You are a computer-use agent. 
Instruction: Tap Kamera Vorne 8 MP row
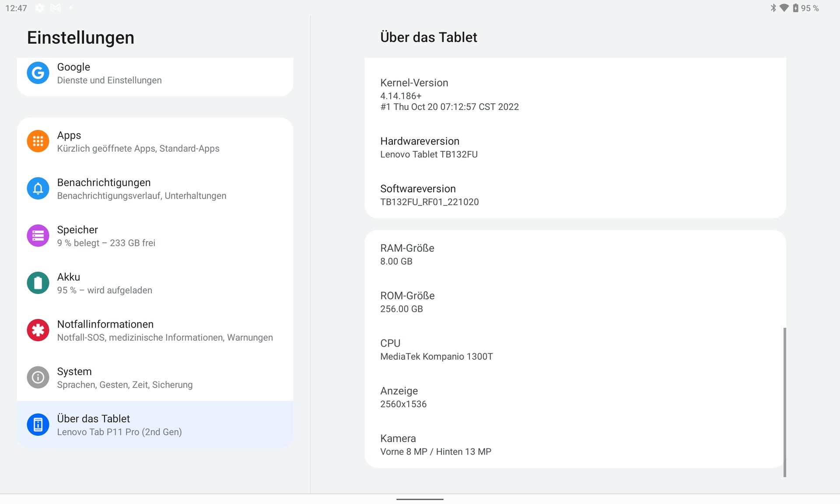(575, 444)
